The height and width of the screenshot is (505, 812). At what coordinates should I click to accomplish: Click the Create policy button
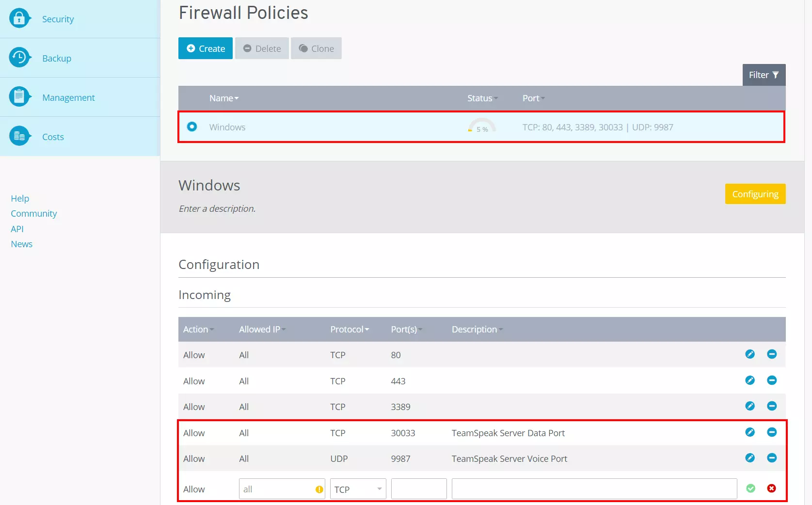tap(206, 48)
